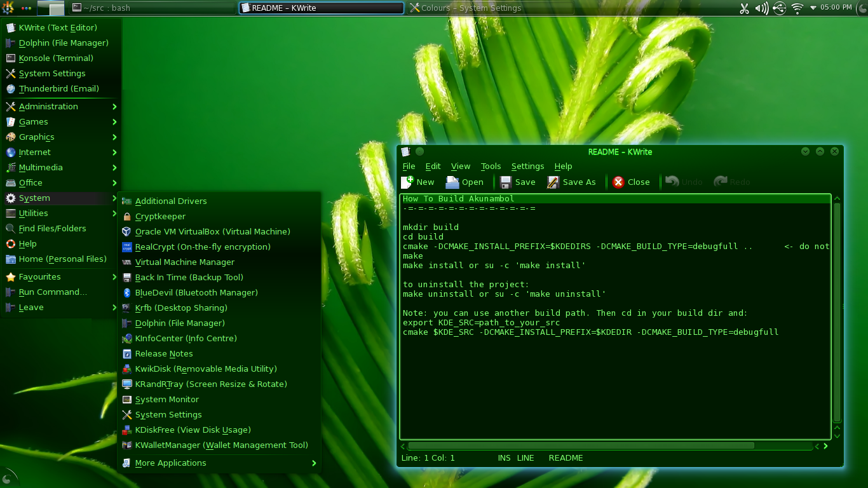Select Find Files/Folders in main menu
This screenshot has height=488, width=868.
coord(62,228)
